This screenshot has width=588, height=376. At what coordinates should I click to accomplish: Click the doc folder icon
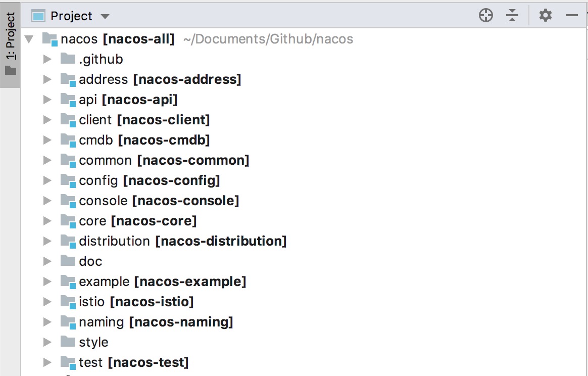[x=68, y=261]
